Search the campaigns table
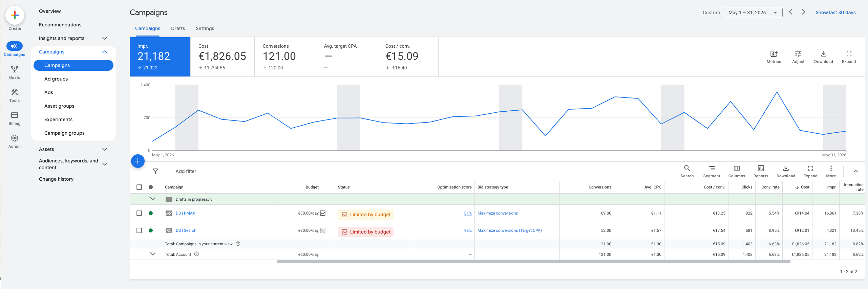Viewport: 868px width, 289px height. [x=687, y=171]
